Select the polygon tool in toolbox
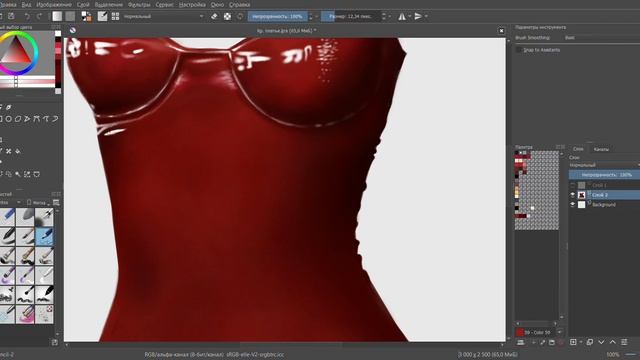This screenshot has width=640, height=360. click(18, 119)
